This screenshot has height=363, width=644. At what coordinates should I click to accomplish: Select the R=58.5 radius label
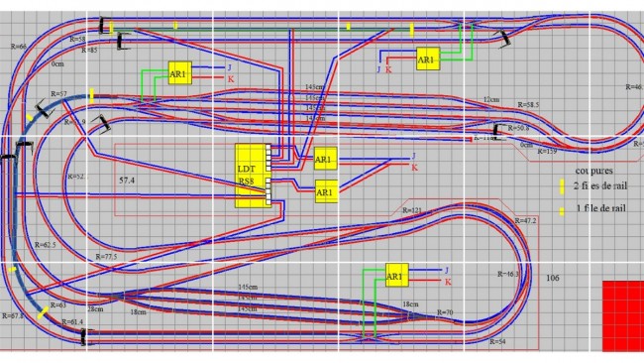528,105
